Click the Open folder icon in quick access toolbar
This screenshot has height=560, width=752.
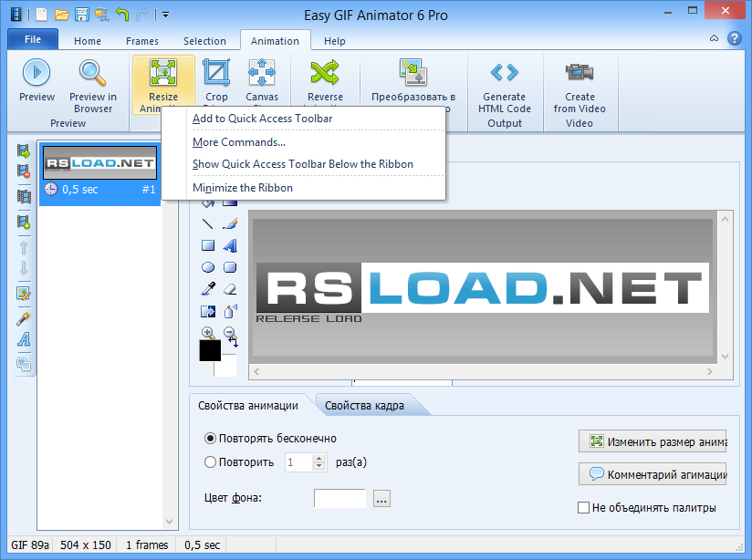[x=61, y=15]
